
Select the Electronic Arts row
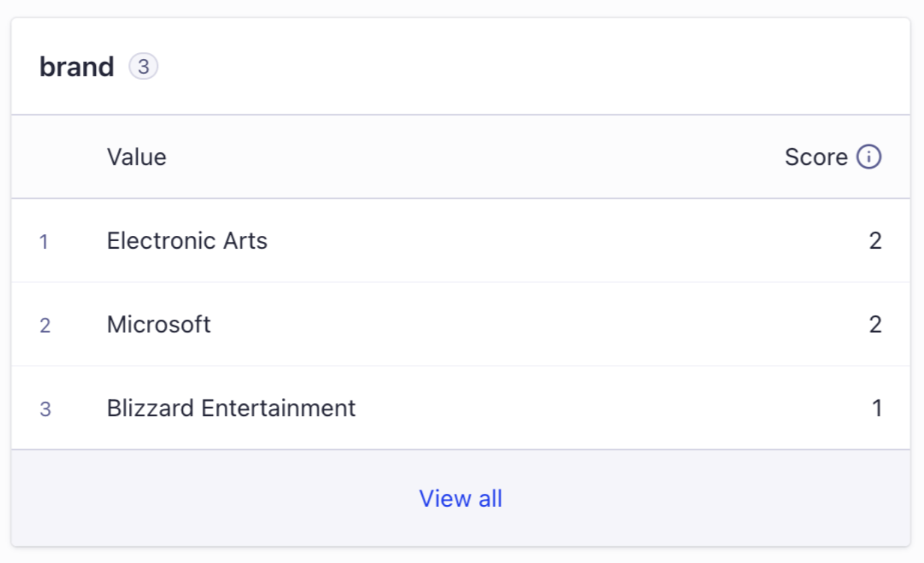pos(188,242)
